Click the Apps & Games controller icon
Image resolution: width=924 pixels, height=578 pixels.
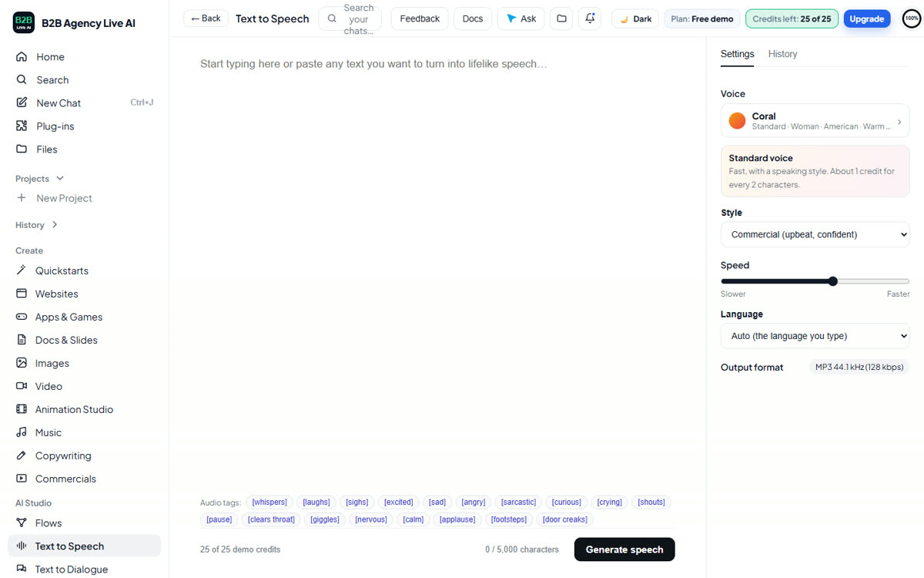tap(22, 317)
